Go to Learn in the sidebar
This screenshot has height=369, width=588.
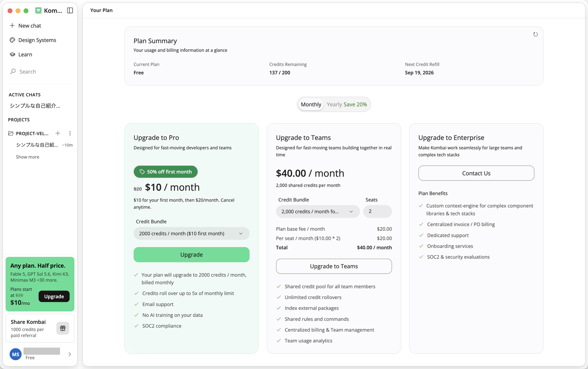click(x=25, y=55)
